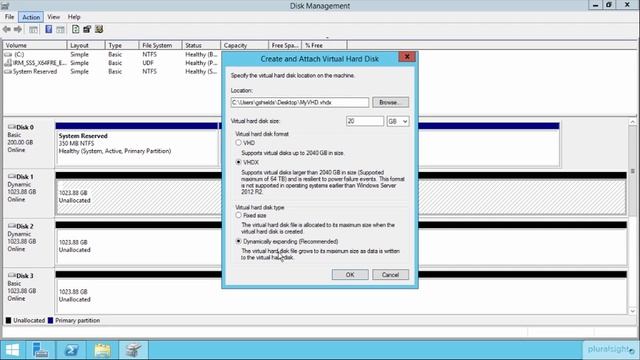Sort by the File System column header
640x360 pixels.
(x=160, y=45)
